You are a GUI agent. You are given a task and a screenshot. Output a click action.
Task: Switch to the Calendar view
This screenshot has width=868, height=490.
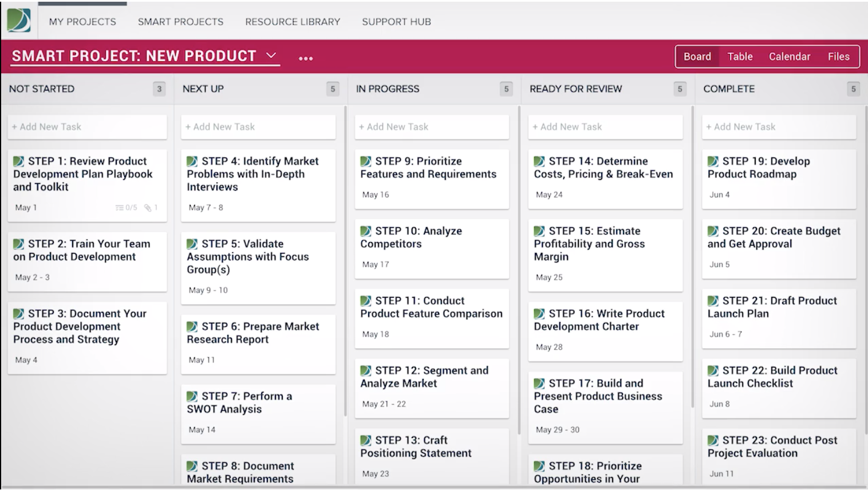click(790, 57)
